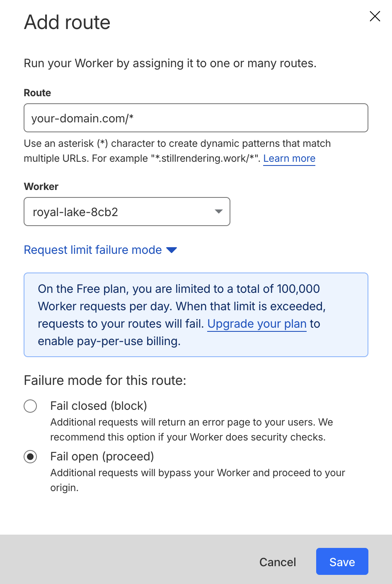Close the Add route dialog
This screenshot has height=584, width=392.
pyautogui.click(x=375, y=16)
